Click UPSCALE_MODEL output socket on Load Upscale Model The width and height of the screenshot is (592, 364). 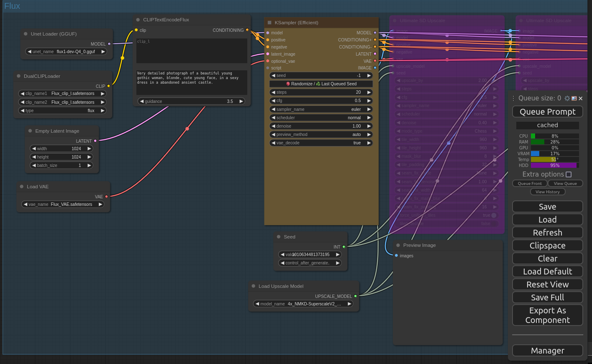[x=356, y=296]
